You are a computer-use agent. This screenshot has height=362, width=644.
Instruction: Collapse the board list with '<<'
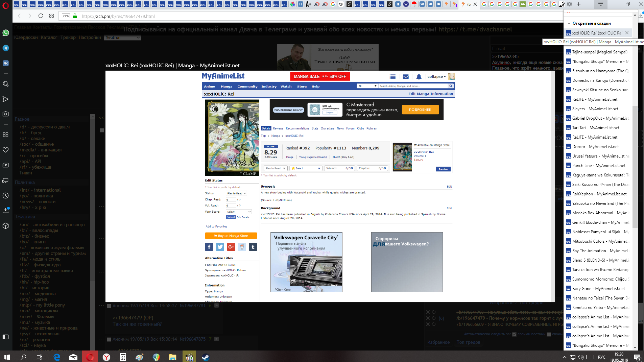click(101, 118)
